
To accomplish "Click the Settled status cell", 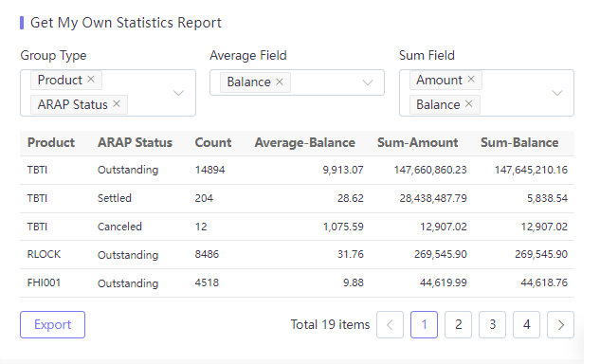I will tap(115, 198).
